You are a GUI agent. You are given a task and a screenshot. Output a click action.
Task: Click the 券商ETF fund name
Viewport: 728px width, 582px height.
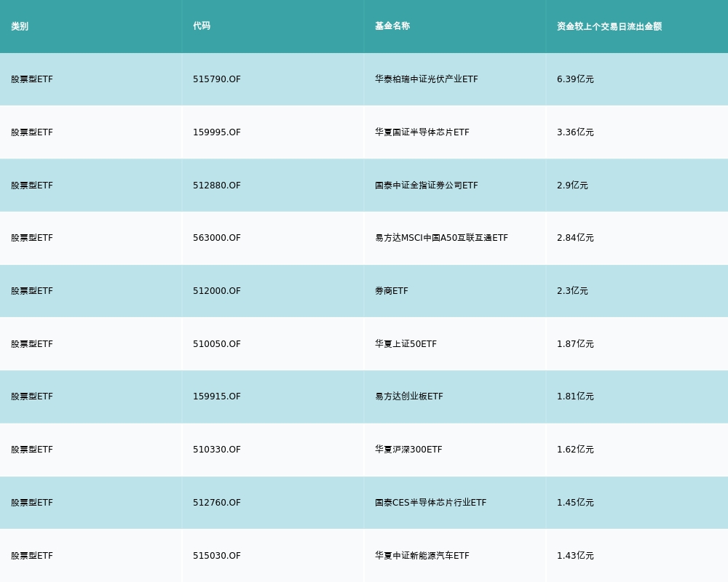pyautogui.click(x=392, y=291)
